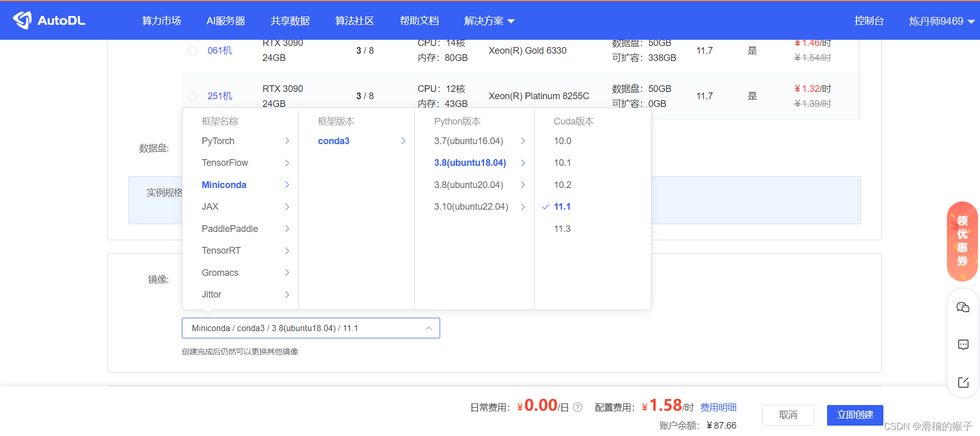This screenshot has height=436, width=980.
Task: Open 帮助文档 in navigation bar
Action: point(419,21)
